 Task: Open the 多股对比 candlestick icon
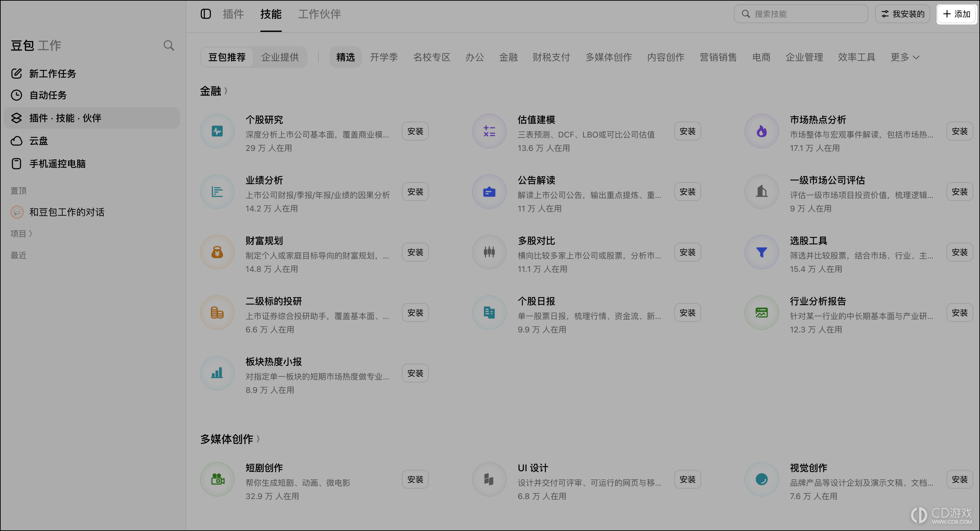489,252
